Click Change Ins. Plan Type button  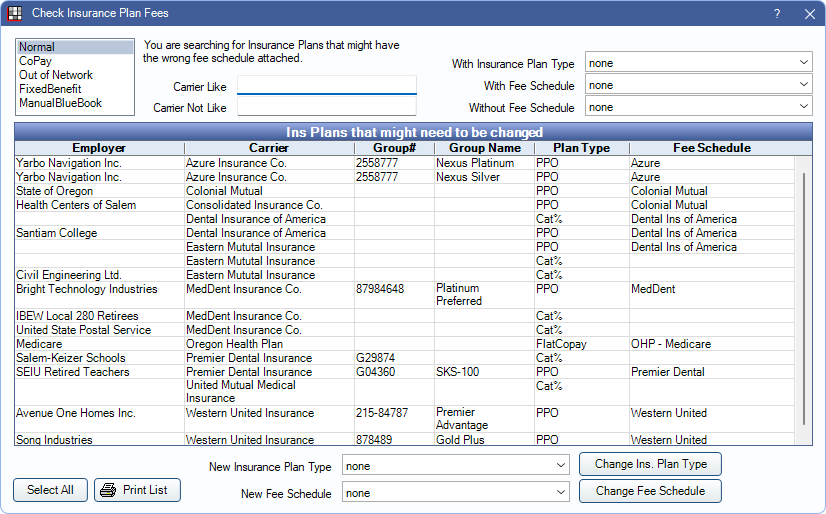click(x=650, y=464)
